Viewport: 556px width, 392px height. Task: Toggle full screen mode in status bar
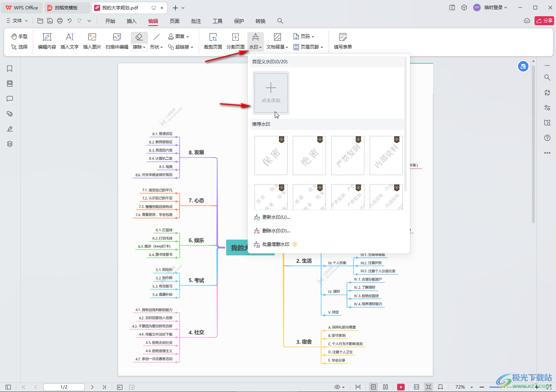pos(549,387)
